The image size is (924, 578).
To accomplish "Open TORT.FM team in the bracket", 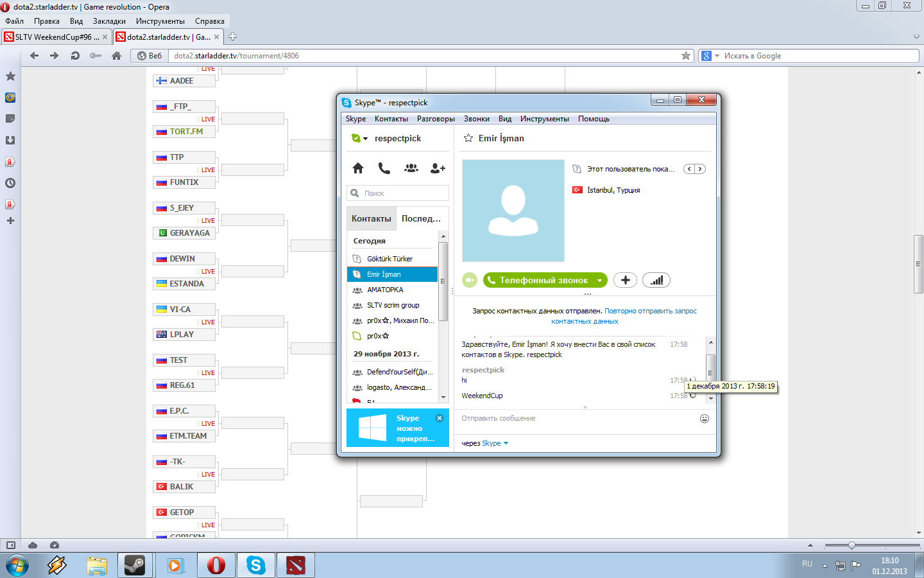I will point(184,132).
